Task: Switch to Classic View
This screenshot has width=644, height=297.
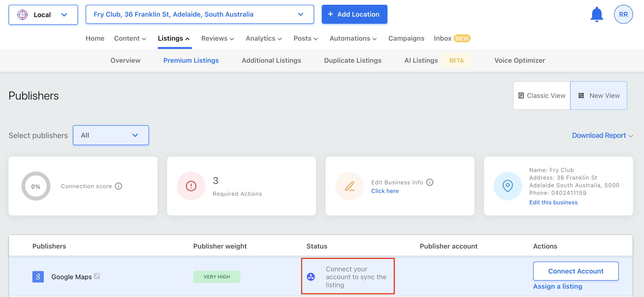Action: coord(541,96)
